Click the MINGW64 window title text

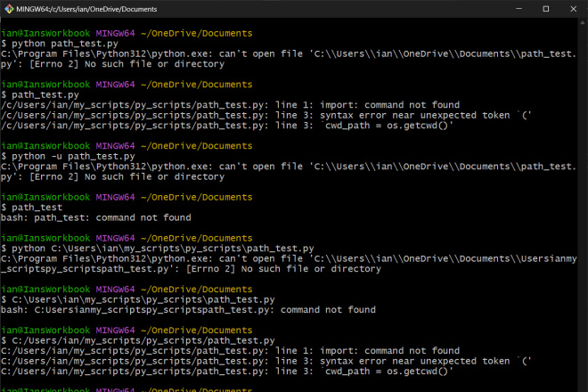(x=86, y=9)
